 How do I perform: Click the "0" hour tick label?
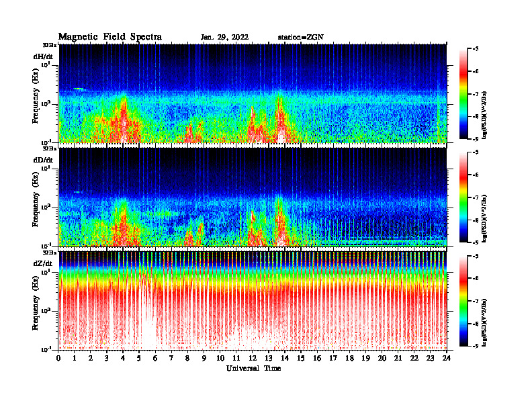click(x=58, y=359)
